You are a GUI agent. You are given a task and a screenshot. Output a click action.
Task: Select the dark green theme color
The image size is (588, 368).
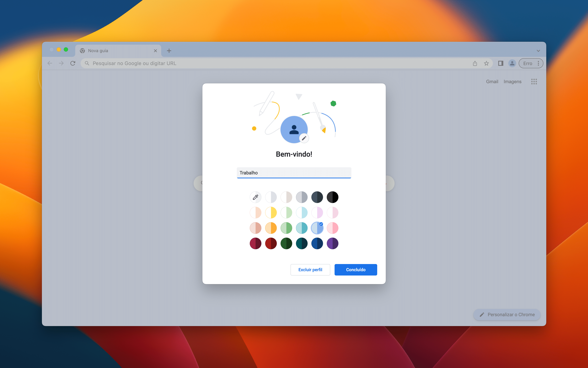coord(286,243)
